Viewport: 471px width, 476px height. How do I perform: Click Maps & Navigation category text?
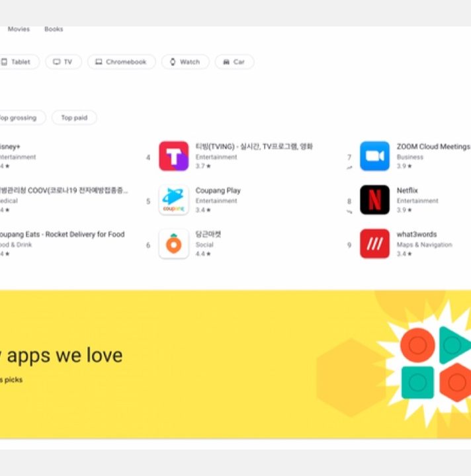(425, 245)
